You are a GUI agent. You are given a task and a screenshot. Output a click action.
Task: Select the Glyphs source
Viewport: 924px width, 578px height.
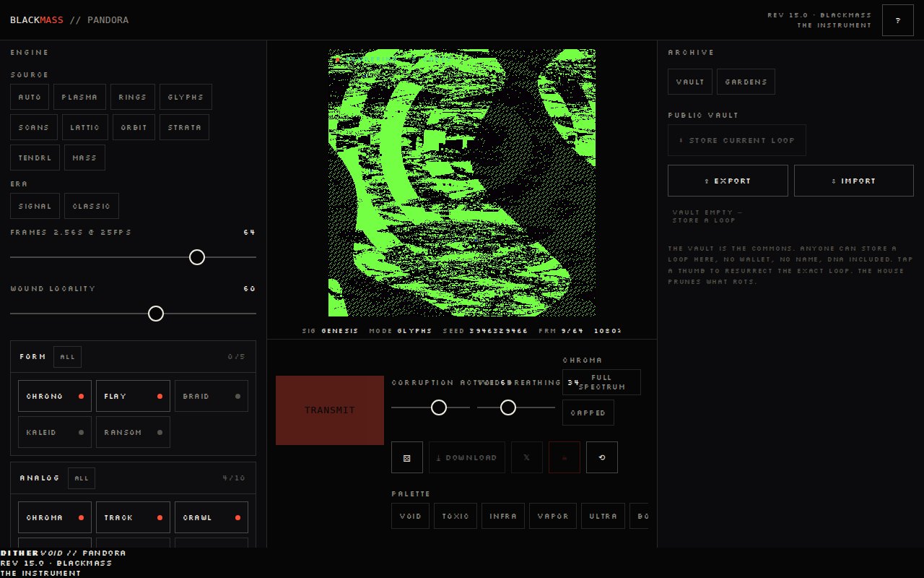[186, 97]
